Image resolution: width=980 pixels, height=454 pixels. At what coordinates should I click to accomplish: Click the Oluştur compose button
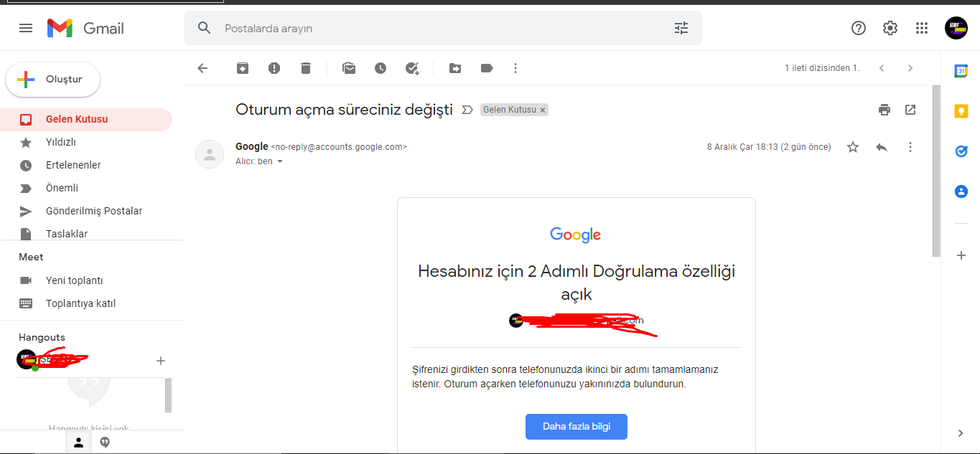pos(53,80)
